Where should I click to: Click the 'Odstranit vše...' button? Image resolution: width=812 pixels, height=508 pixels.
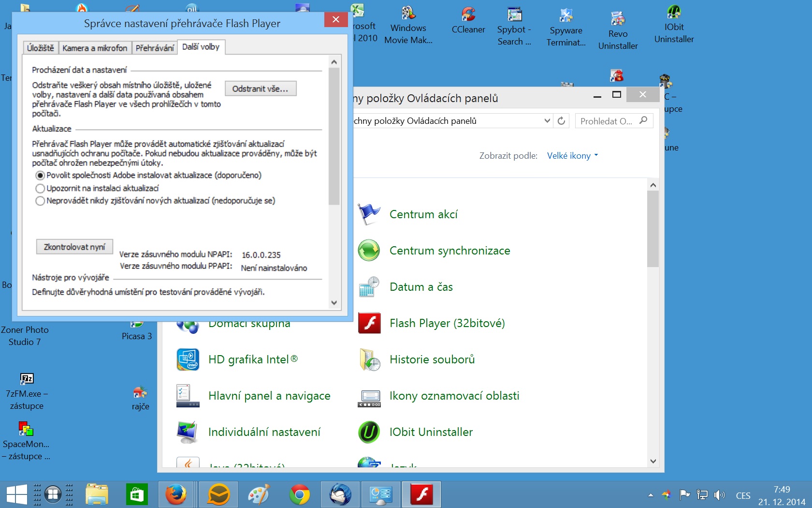pyautogui.click(x=261, y=89)
